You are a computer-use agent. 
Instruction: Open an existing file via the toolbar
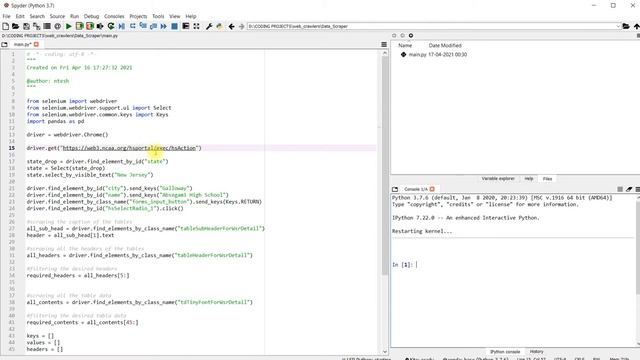pos(16,26)
